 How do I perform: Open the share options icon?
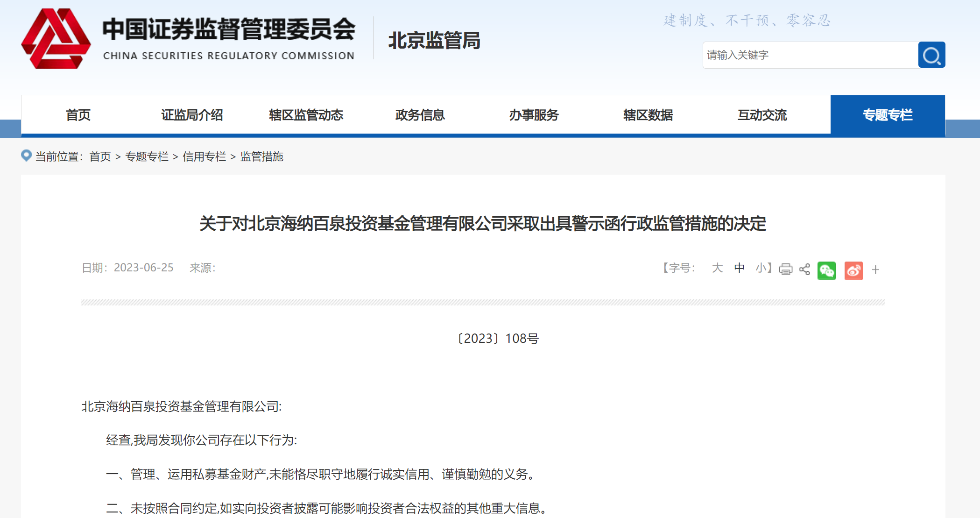click(x=804, y=269)
